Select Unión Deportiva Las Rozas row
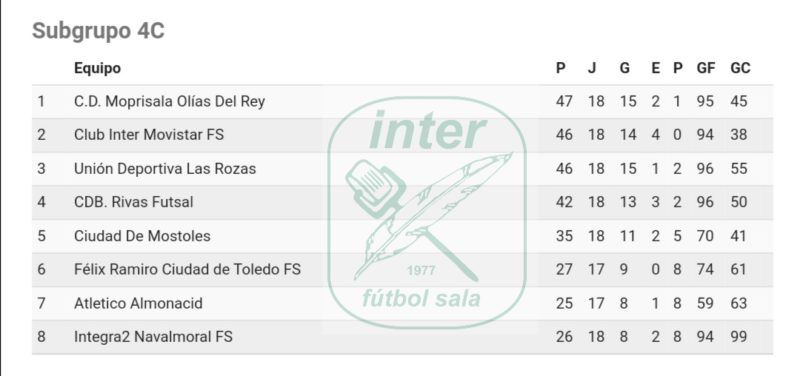This screenshot has height=376, width=800. click(402, 168)
